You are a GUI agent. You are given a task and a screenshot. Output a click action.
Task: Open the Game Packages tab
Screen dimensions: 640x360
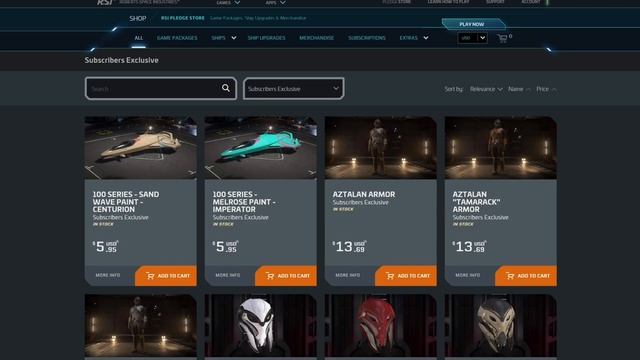[x=177, y=38]
